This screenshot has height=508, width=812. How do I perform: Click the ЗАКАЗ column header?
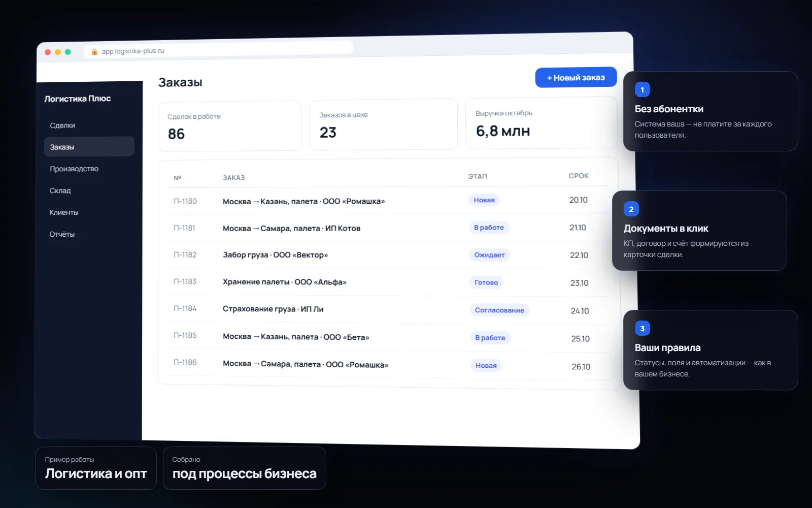(x=233, y=178)
